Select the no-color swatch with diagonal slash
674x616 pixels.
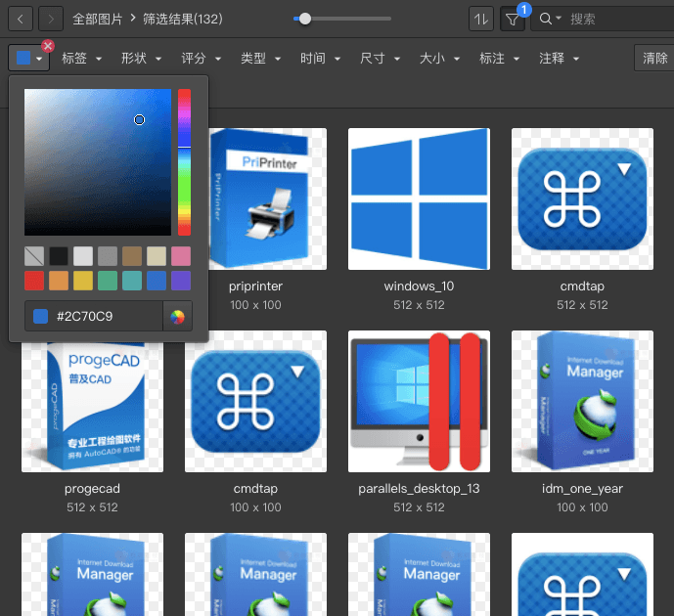pos(34,256)
